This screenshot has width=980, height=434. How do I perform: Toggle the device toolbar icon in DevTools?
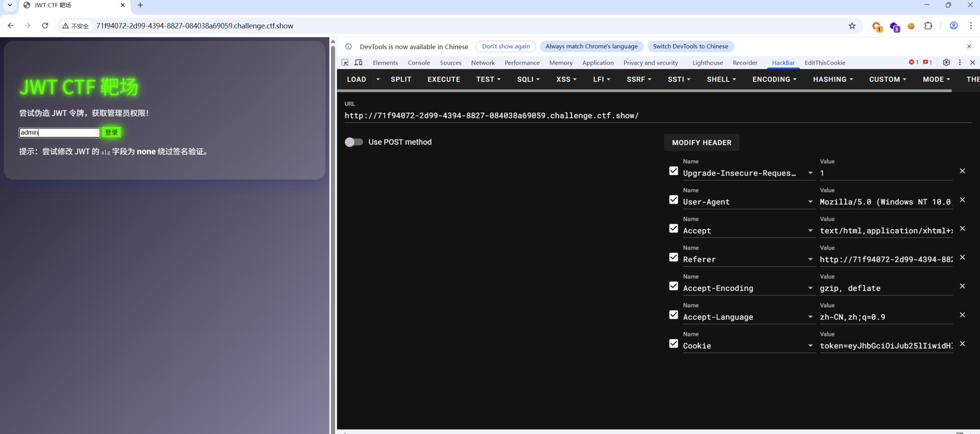359,62
